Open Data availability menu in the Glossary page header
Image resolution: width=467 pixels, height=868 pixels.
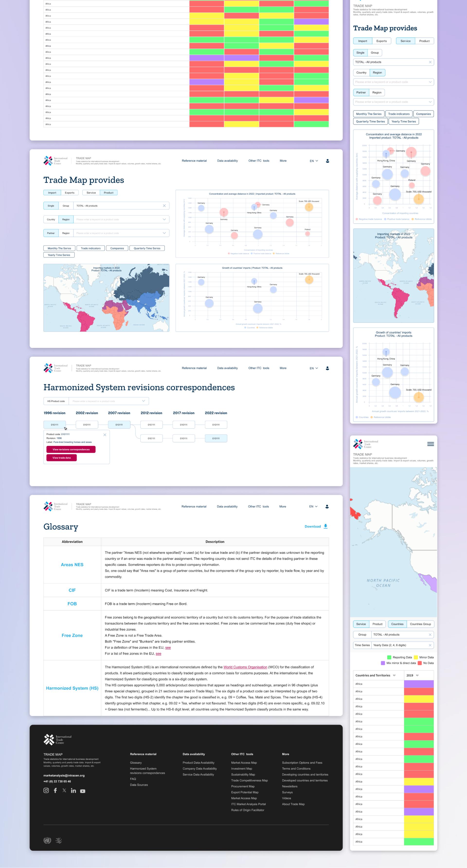(227, 506)
